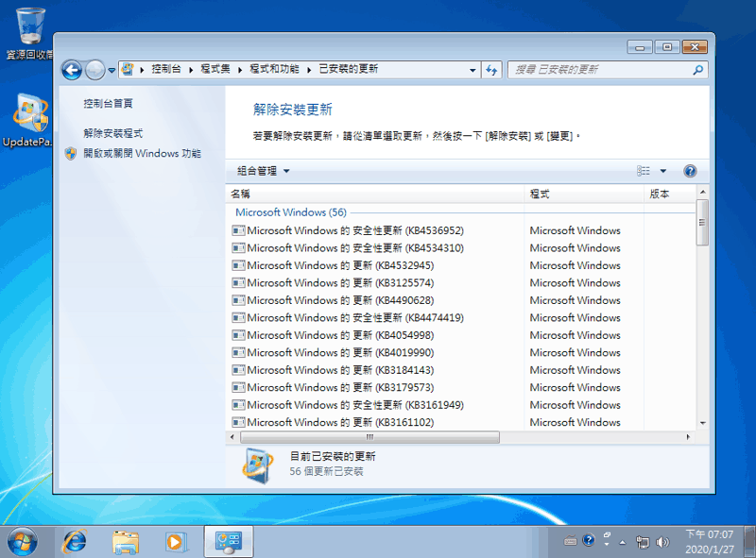Image resolution: width=756 pixels, height=558 pixels.
Task: Open Windows Media Player on taskbar
Action: 176,542
